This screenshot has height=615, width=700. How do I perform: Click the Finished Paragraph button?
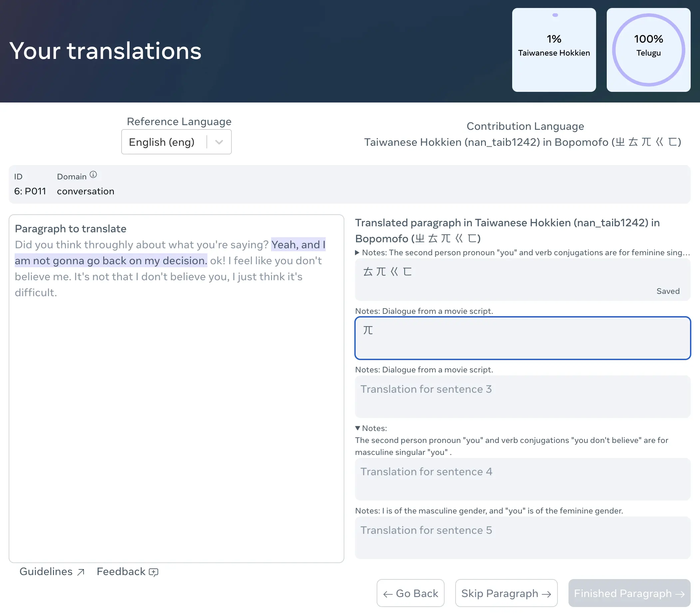click(629, 593)
